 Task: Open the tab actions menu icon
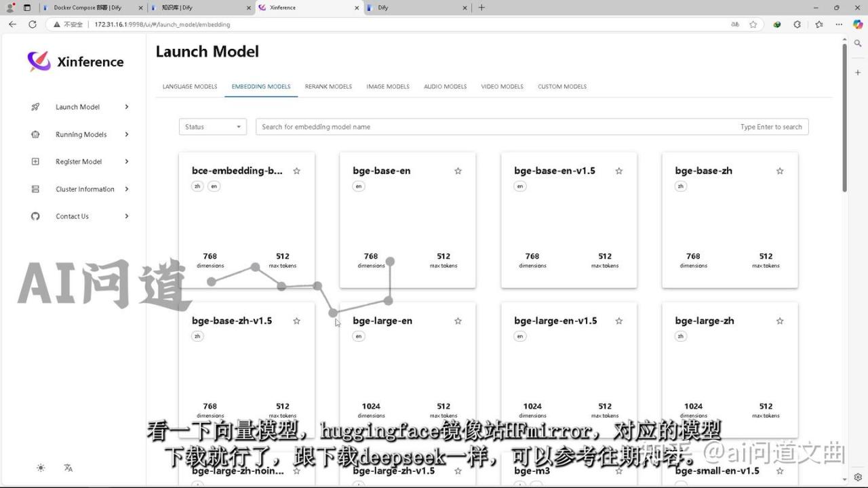[x=27, y=7]
